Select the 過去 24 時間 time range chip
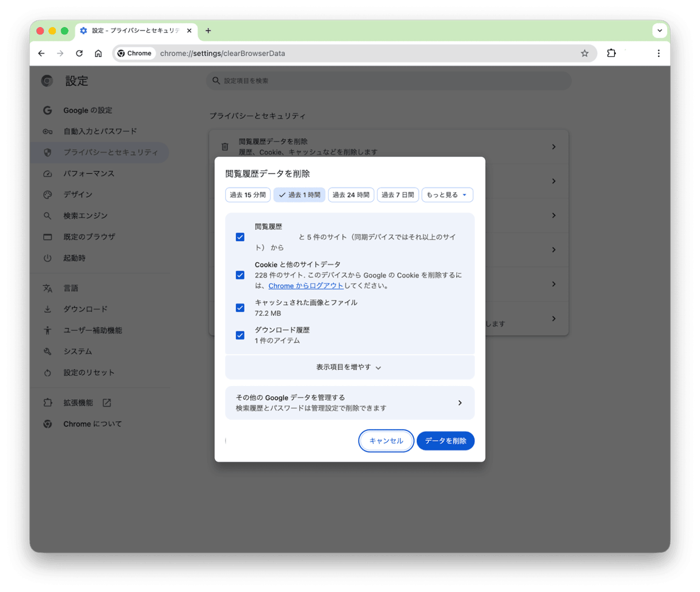This screenshot has height=592, width=700. [x=351, y=194]
